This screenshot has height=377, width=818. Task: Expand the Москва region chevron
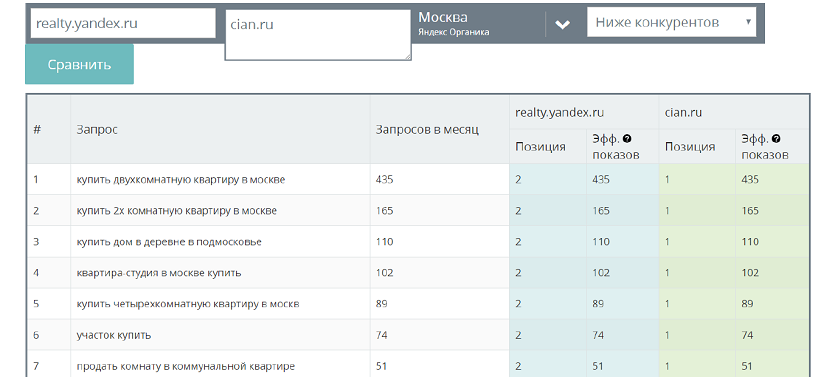point(562,25)
